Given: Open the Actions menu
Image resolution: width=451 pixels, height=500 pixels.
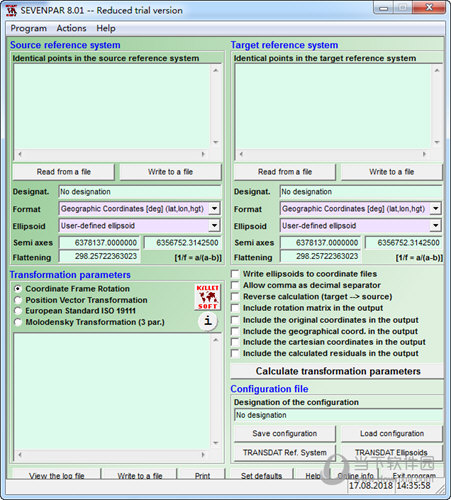Looking at the screenshot, I should [x=71, y=28].
